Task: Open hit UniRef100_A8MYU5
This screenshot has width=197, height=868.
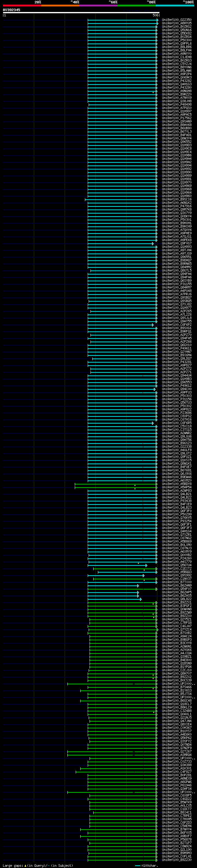Action: coord(176,23)
